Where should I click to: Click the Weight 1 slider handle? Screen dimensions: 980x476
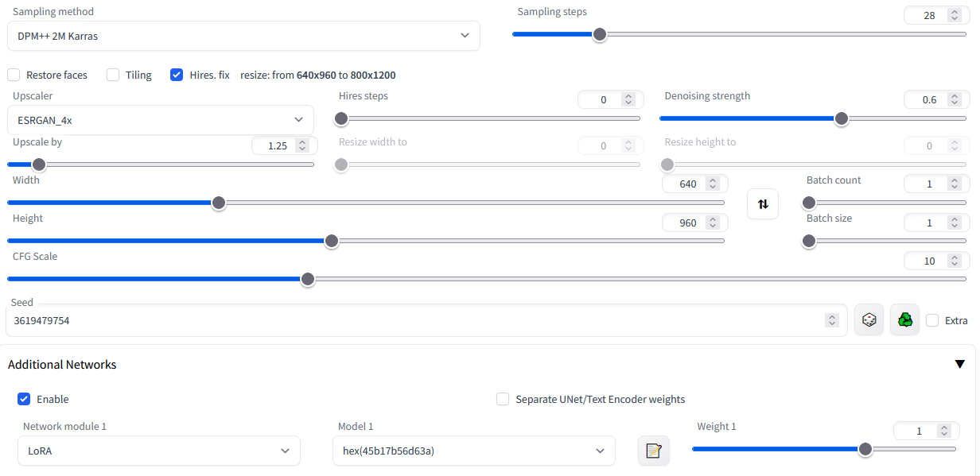[x=865, y=449]
